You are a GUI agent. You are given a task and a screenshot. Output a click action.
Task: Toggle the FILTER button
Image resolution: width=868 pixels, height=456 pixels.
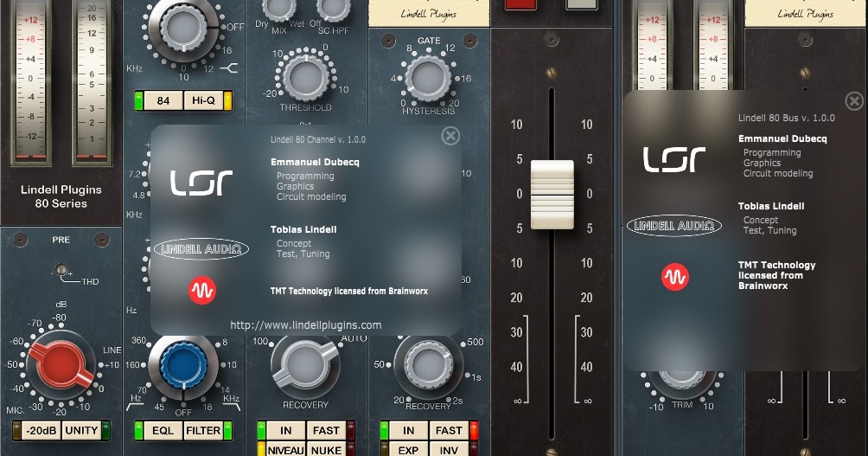[x=203, y=431]
